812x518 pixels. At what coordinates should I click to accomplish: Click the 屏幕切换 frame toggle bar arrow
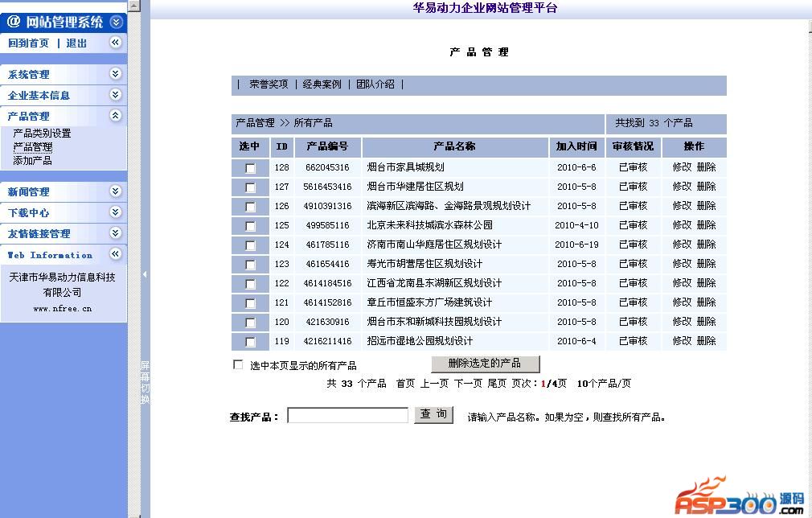point(145,274)
